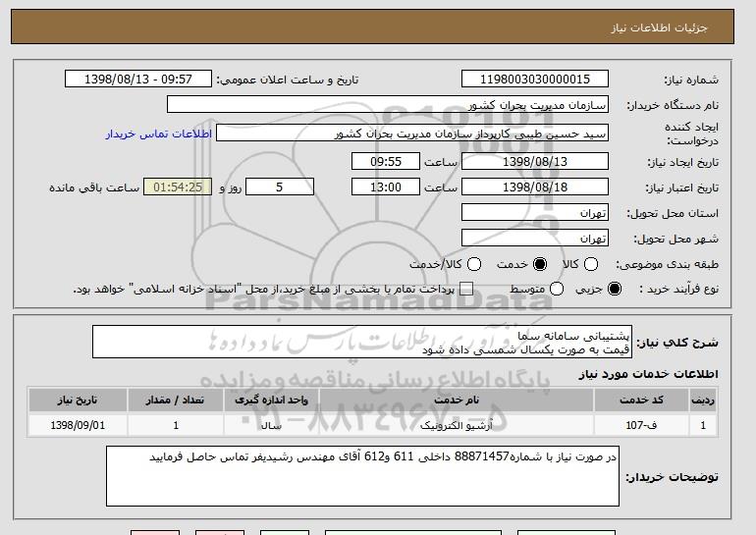Select the کالا/خدمت radio button

pyautogui.click(x=474, y=264)
